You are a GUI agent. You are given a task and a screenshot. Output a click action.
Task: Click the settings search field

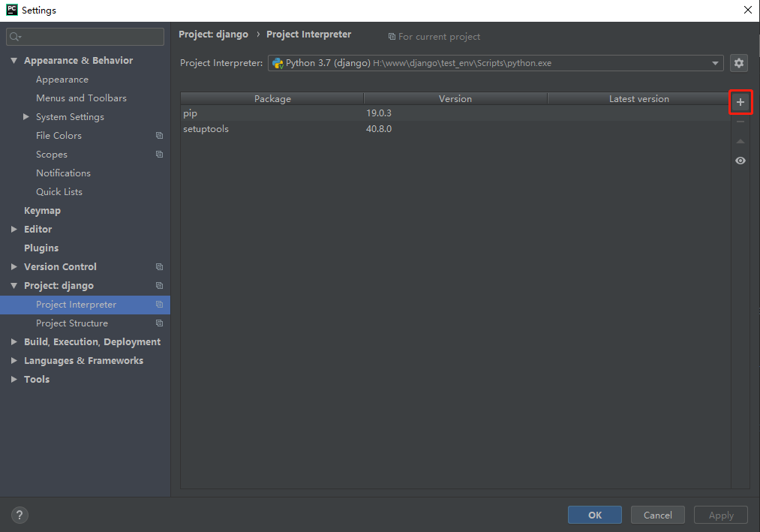85,36
